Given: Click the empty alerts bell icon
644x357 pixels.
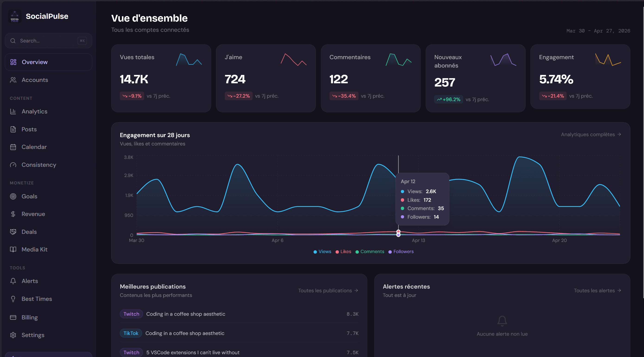Looking at the screenshot, I should 502,321.
